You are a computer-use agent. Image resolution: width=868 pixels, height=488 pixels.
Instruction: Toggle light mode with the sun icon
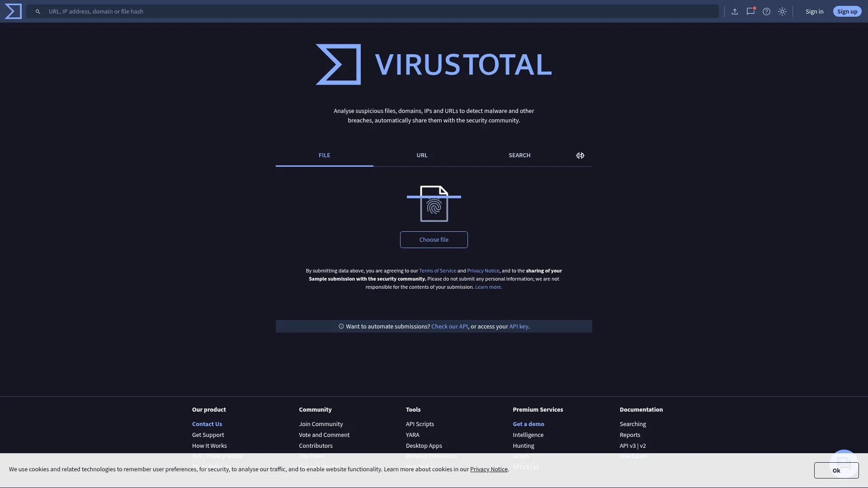pos(782,11)
